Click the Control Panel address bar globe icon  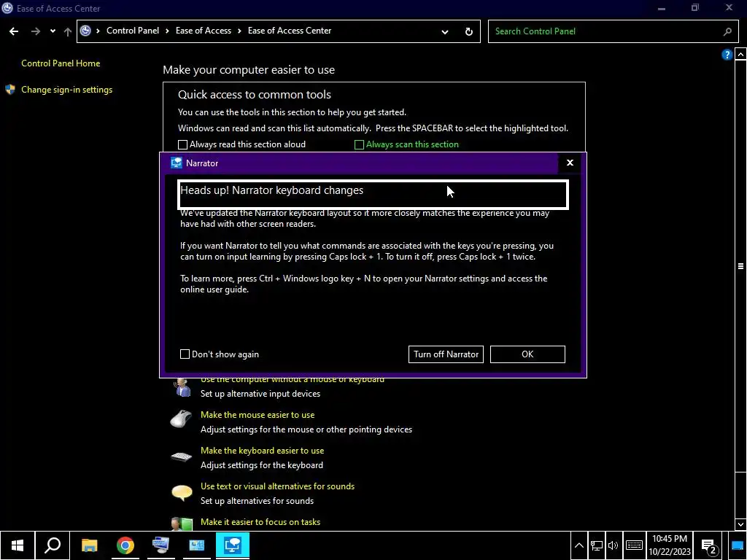85,31
